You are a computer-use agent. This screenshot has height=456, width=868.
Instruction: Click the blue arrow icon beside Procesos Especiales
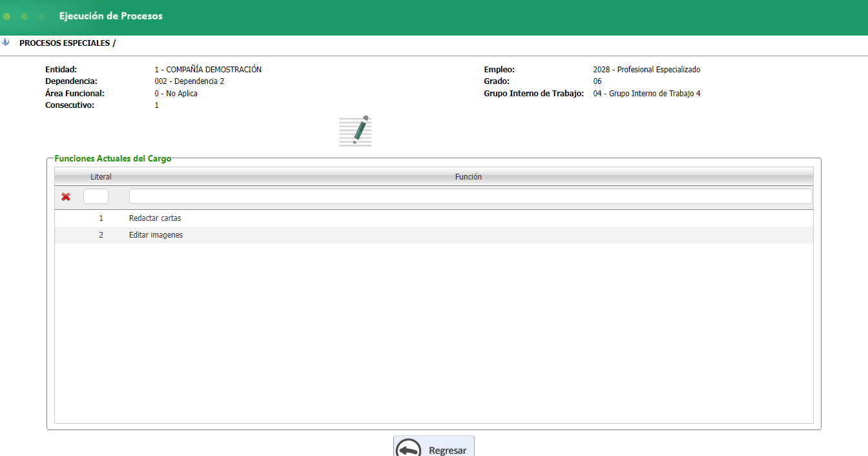coord(6,43)
